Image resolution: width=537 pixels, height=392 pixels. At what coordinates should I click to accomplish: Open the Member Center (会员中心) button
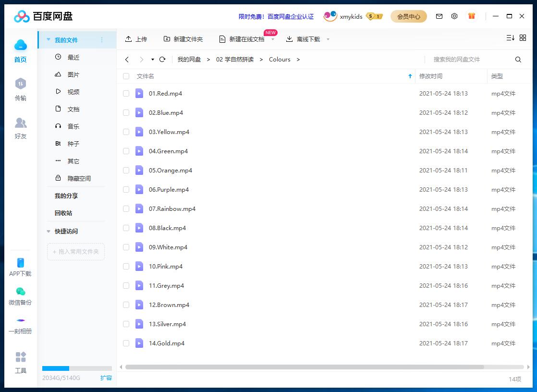pos(408,16)
